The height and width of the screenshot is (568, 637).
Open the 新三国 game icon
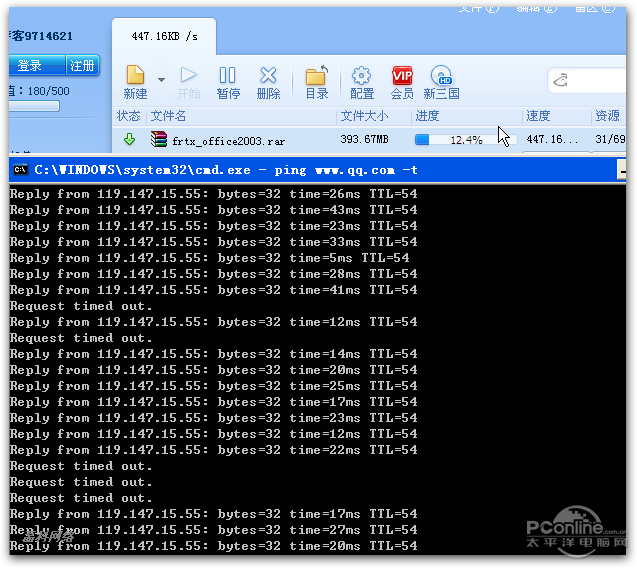(441, 77)
